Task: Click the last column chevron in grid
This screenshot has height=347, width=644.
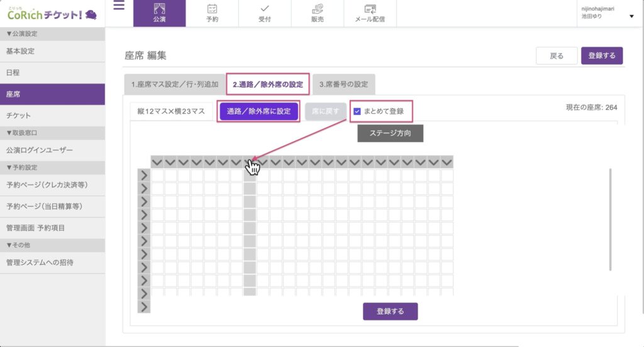Action: (447, 162)
